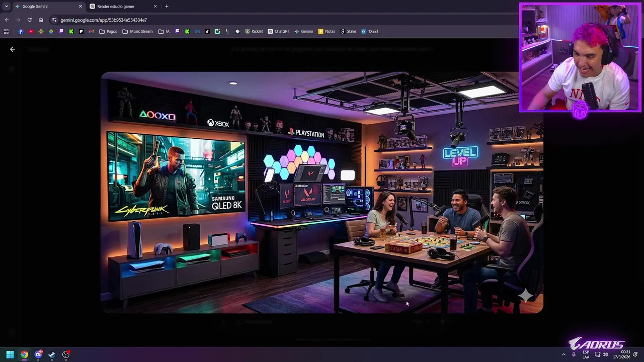The height and width of the screenshot is (362, 644).
Task: Open a new browser tab
Action: click(x=167, y=7)
